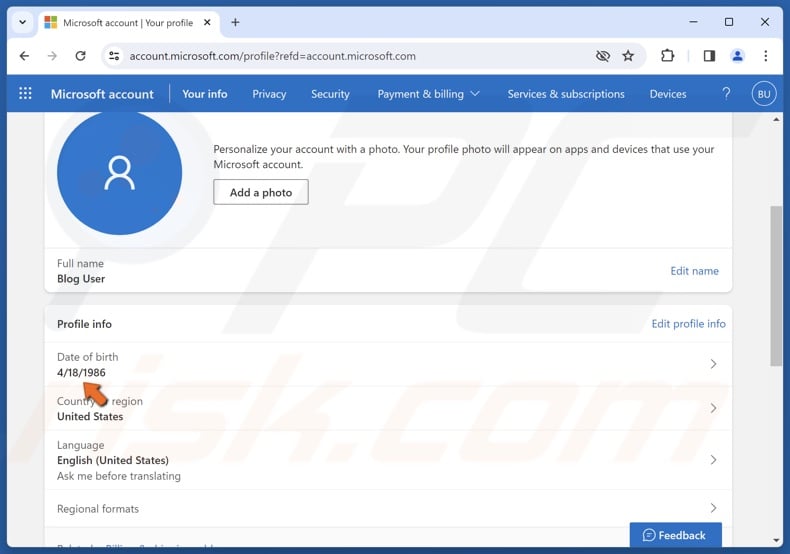Open the site information icon in address bar

point(114,56)
